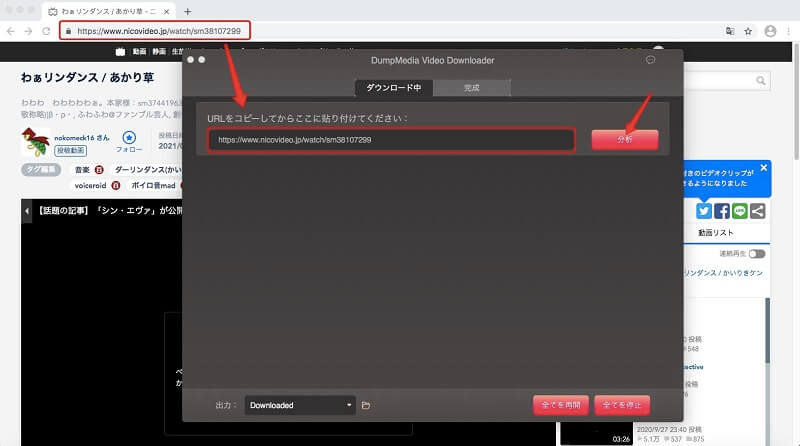800x446 pixels.
Task: Switch to the 完成 tab
Action: point(471,88)
